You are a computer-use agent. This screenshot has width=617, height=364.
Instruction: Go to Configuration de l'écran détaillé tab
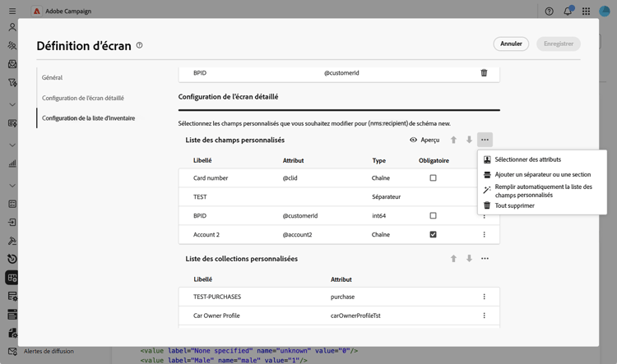point(83,98)
